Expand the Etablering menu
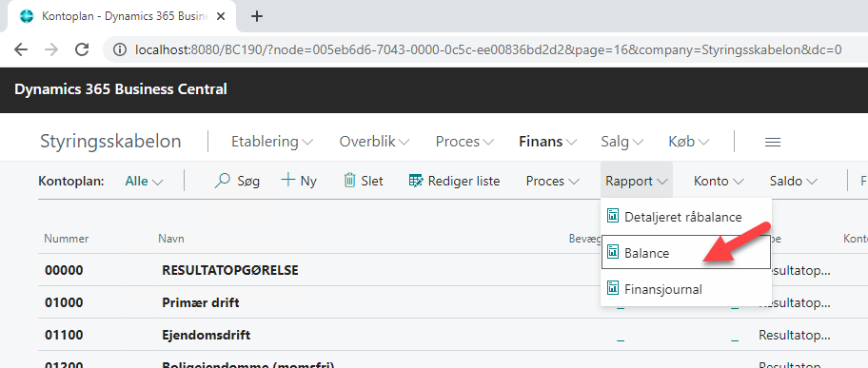This screenshot has height=368, width=868. tap(272, 142)
